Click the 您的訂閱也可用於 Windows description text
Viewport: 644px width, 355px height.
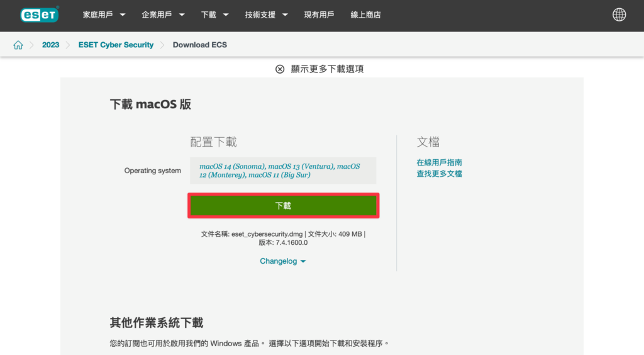[249, 343]
